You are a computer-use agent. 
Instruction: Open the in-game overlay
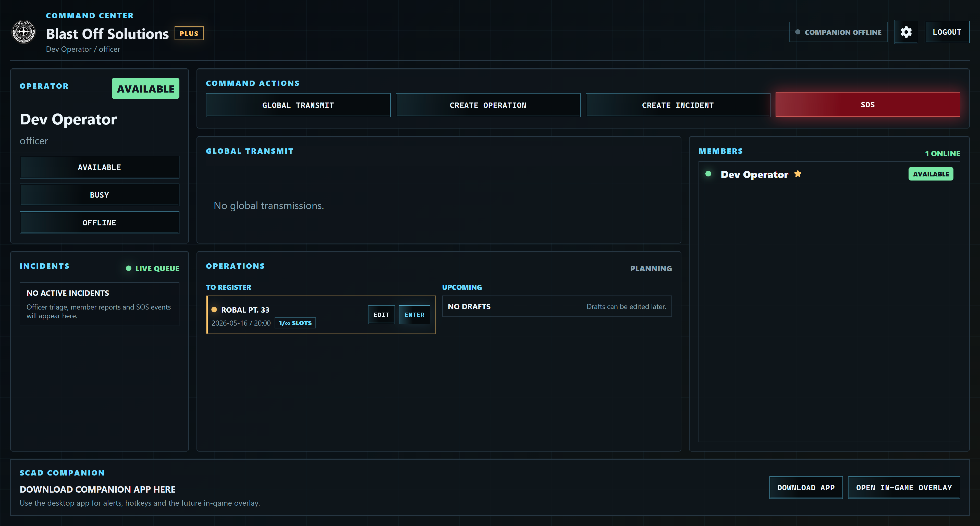(904, 487)
